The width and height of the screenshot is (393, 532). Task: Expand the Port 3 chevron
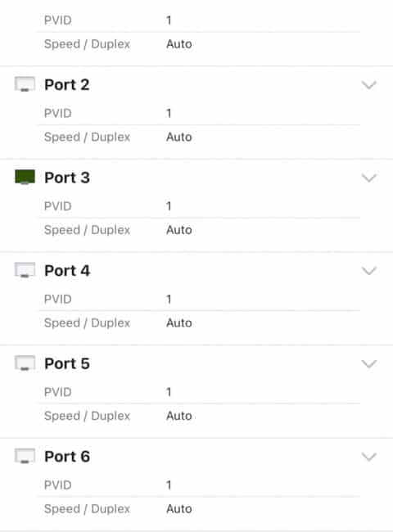369,178
